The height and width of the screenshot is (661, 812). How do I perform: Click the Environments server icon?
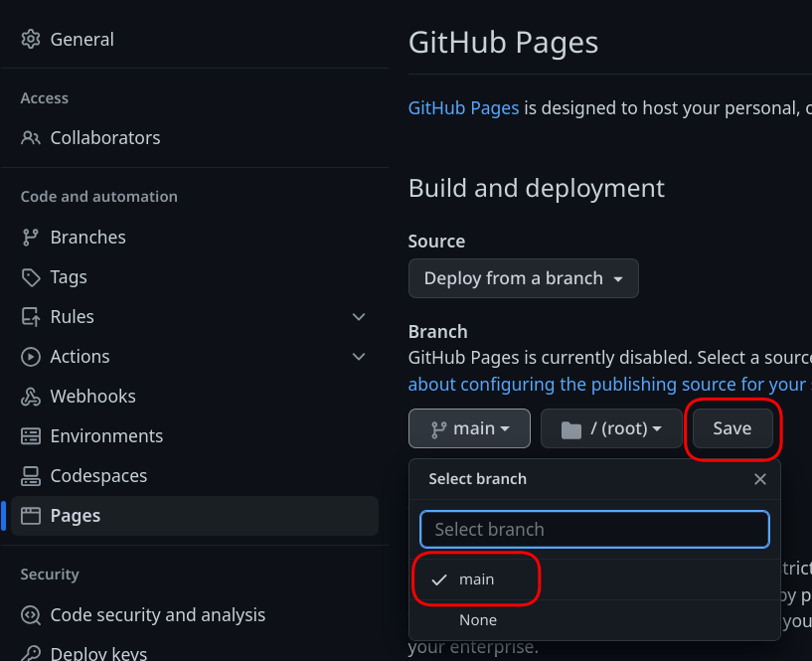pyautogui.click(x=31, y=436)
